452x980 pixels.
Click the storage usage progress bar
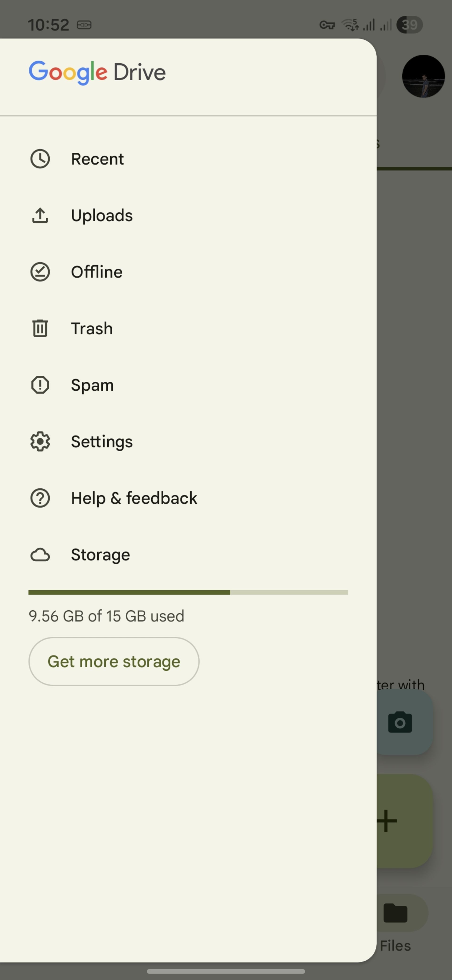[188, 592]
